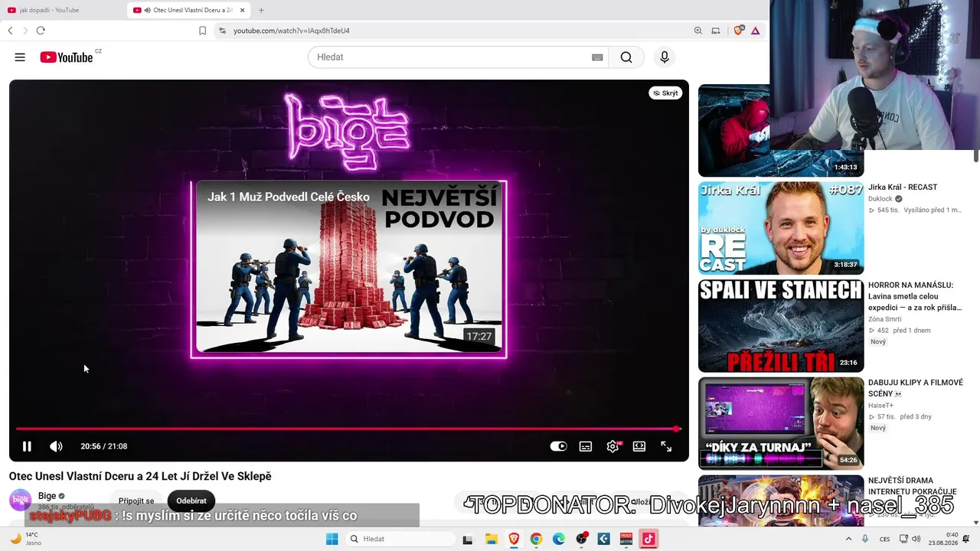
Task: Toggle the autoplay switch in player
Action: coord(559,446)
